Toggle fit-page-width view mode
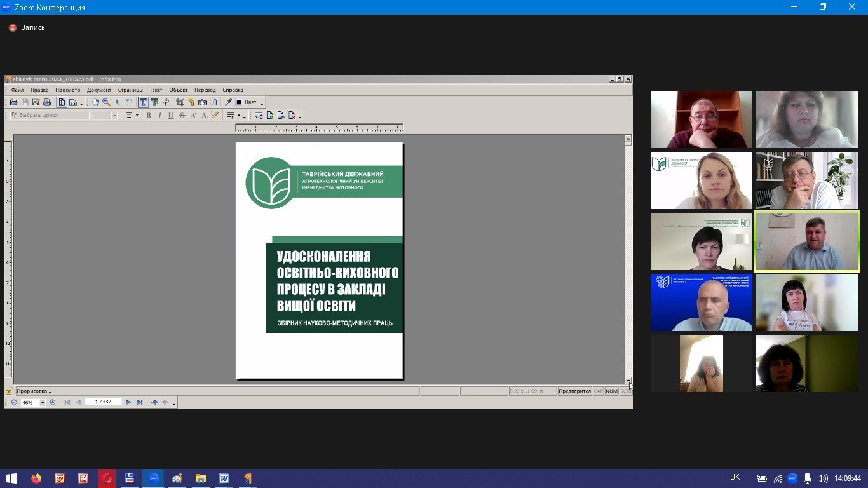Screen dimensions: 868x488 [x=73, y=102]
